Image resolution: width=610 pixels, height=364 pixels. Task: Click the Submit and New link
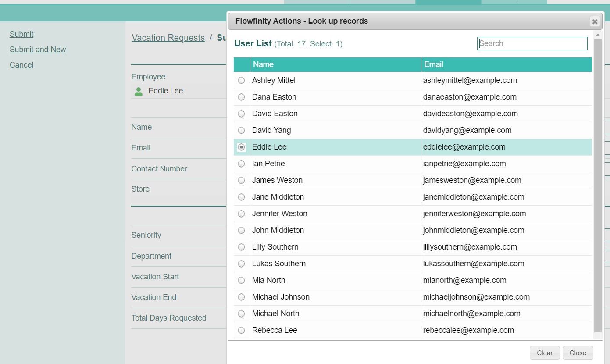[x=38, y=50]
